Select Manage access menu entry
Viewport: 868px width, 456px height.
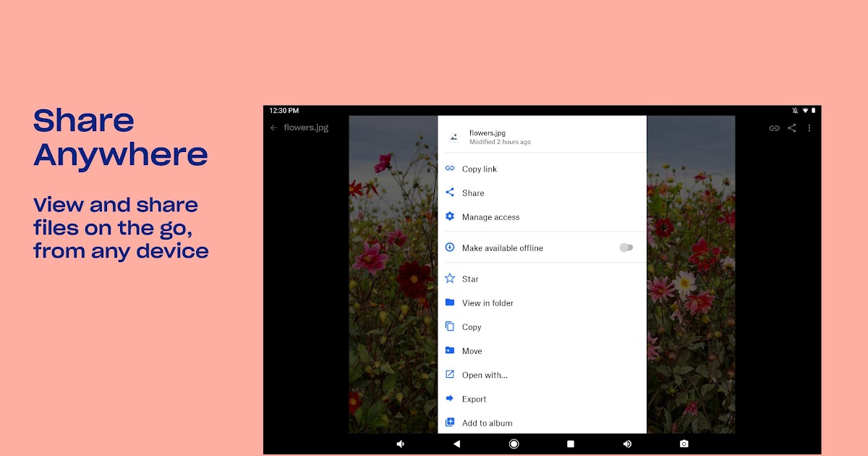pos(542,216)
